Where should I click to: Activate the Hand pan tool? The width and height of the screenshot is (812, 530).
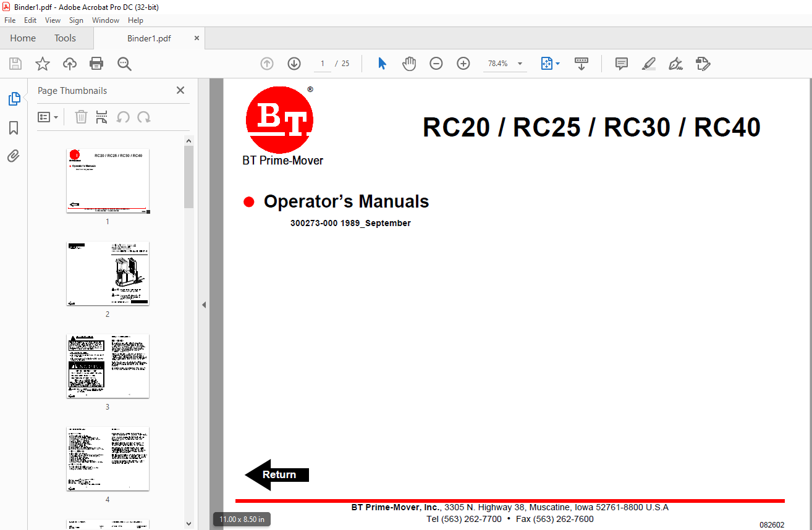[409, 64]
